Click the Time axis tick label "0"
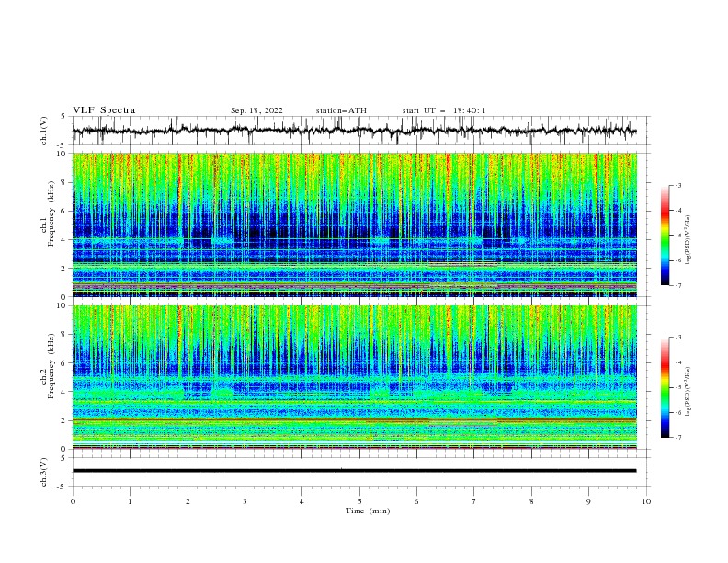Image resolution: width=728 pixels, height=563 pixels. click(73, 501)
